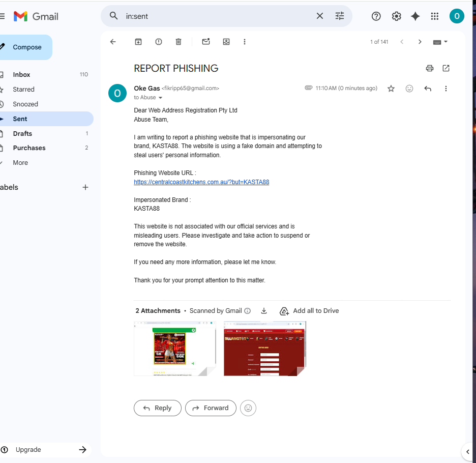Click the reply arrow in message header
This screenshot has width=476, height=463.
[428, 89]
